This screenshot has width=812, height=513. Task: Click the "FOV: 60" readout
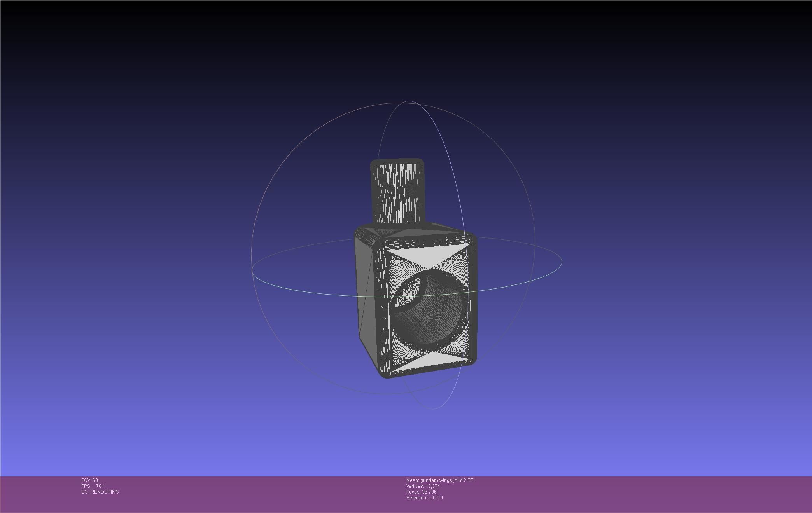tap(89, 480)
